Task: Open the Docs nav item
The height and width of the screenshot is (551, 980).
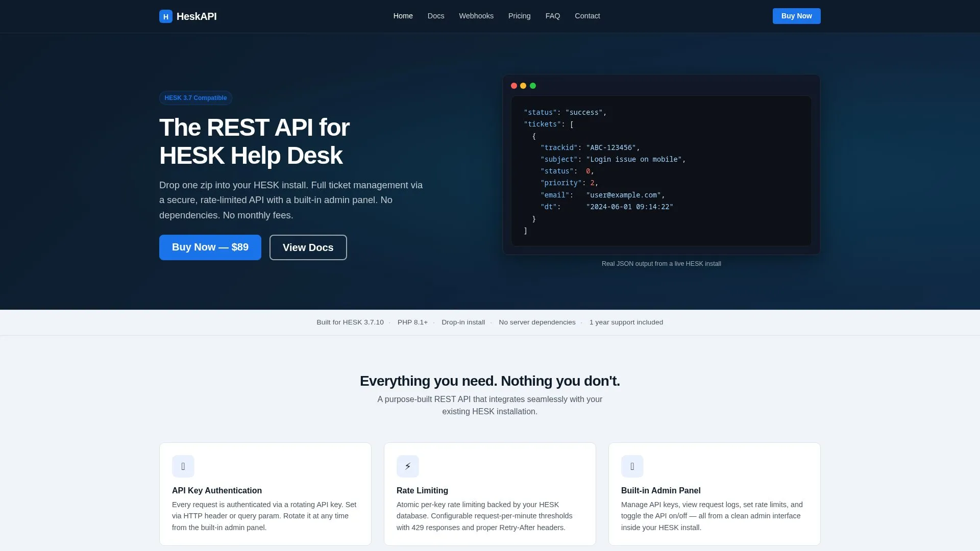Action: (x=436, y=16)
